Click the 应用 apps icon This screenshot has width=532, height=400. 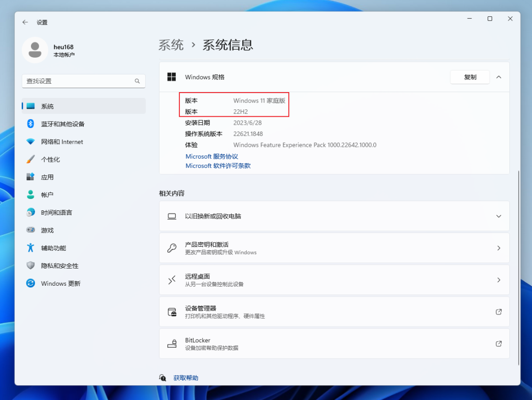pos(31,177)
